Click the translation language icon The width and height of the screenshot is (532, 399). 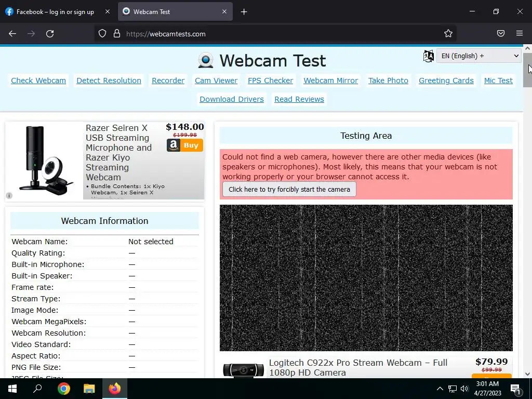(428, 56)
